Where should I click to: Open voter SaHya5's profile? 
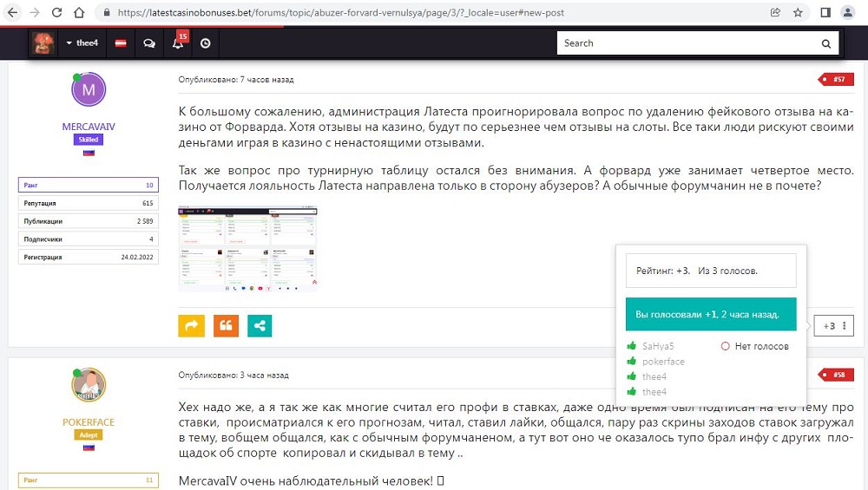coord(658,346)
